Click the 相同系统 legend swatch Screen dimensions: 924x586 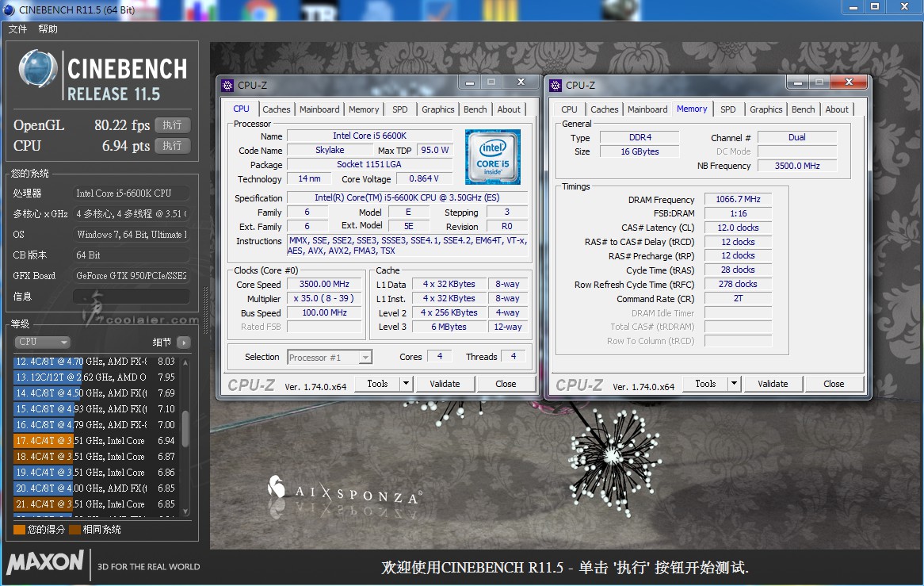coord(74,530)
